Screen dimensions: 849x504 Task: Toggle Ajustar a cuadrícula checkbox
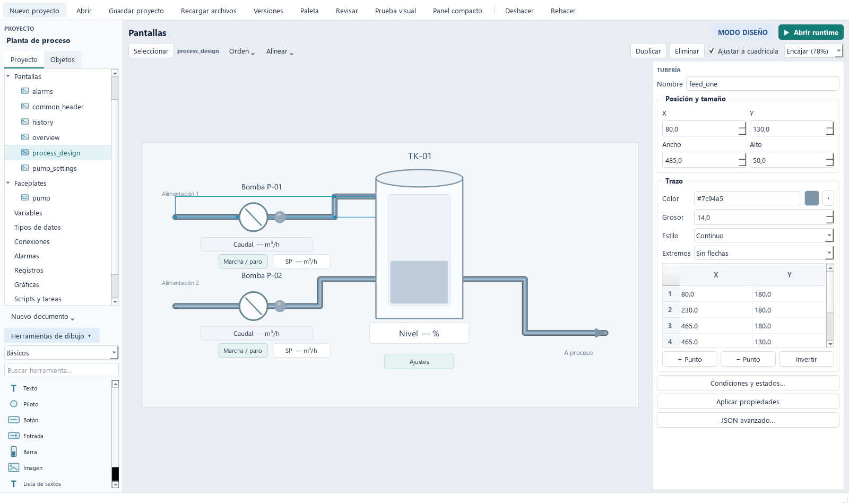(712, 51)
